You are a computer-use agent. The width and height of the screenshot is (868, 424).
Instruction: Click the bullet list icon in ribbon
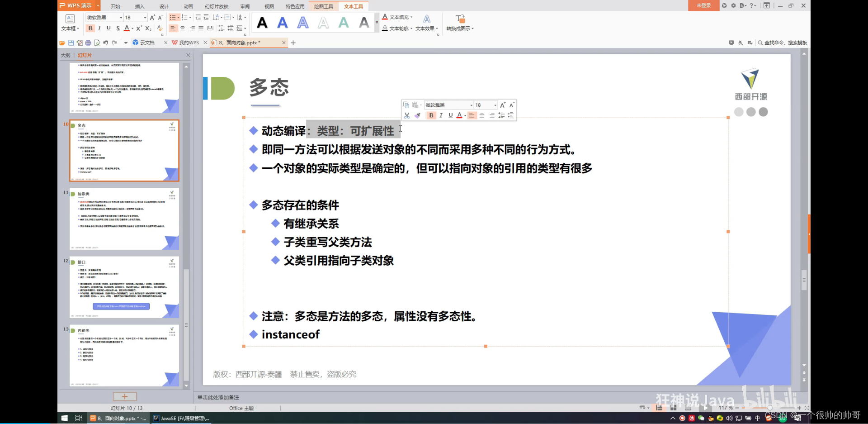(172, 17)
